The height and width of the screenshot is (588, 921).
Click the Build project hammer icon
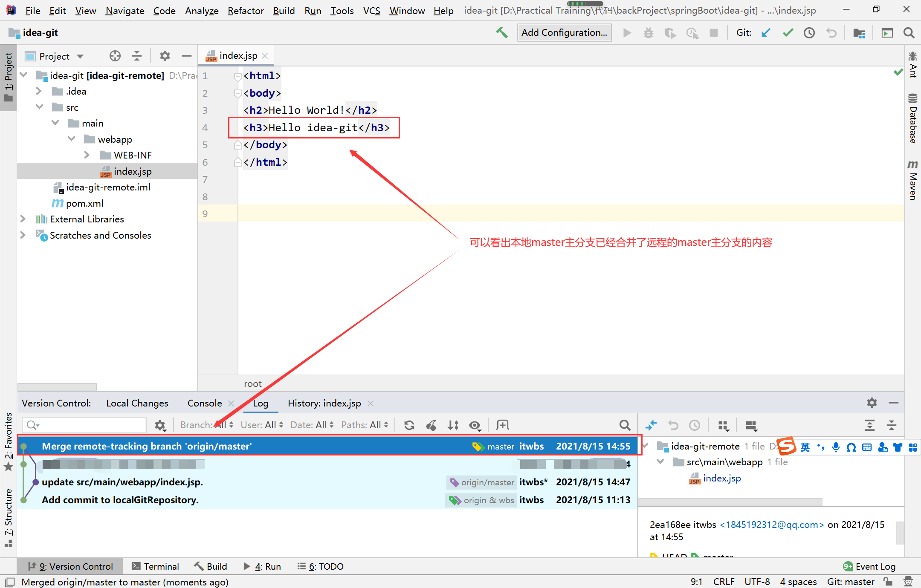502,33
